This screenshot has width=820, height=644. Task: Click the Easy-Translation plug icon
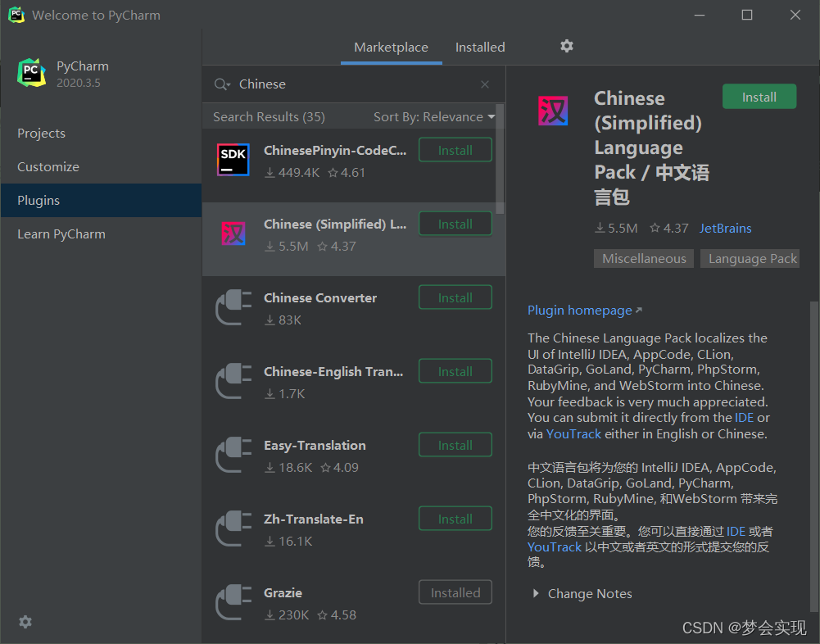233,455
